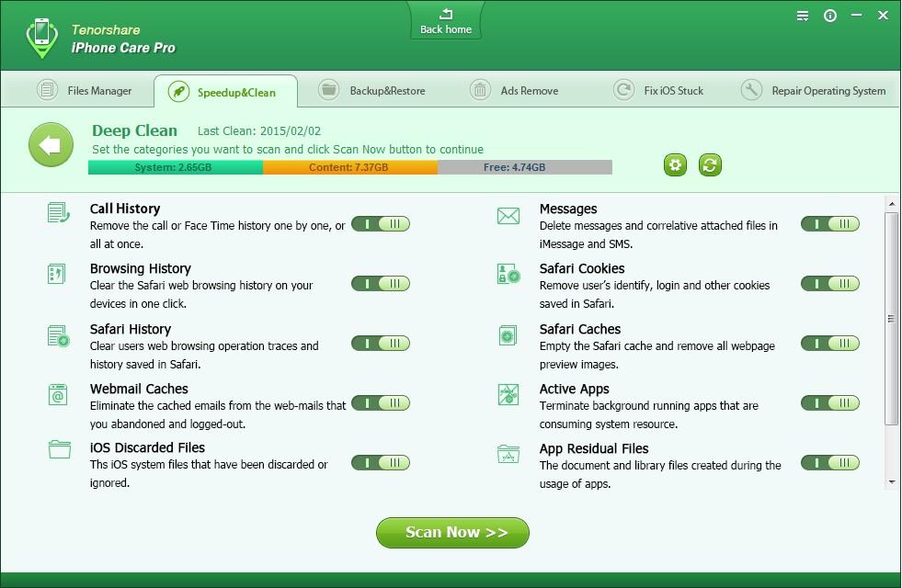The height and width of the screenshot is (588, 902).
Task: Click the Webmail Caches icon
Action: pos(58,395)
